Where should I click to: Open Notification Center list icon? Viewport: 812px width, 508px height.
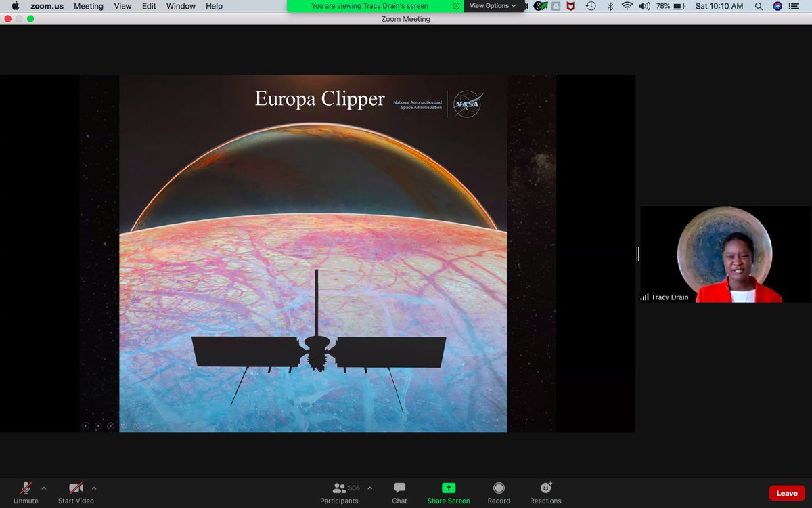(x=794, y=6)
